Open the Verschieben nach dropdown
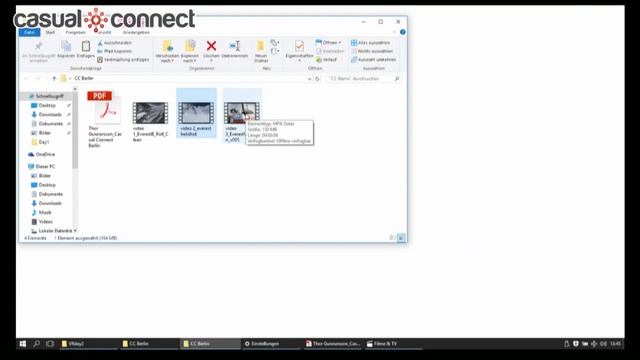 pyautogui.click(x=167, y=51)
